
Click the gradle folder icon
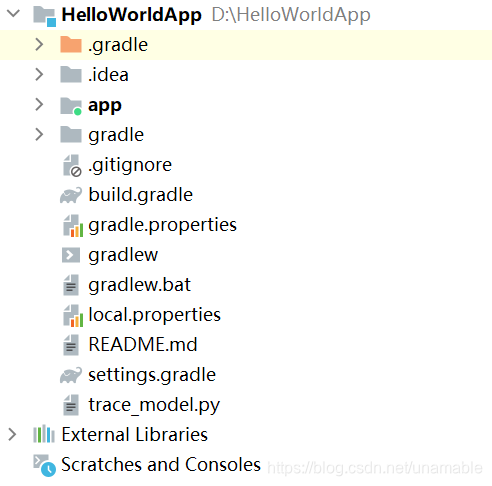71,134
